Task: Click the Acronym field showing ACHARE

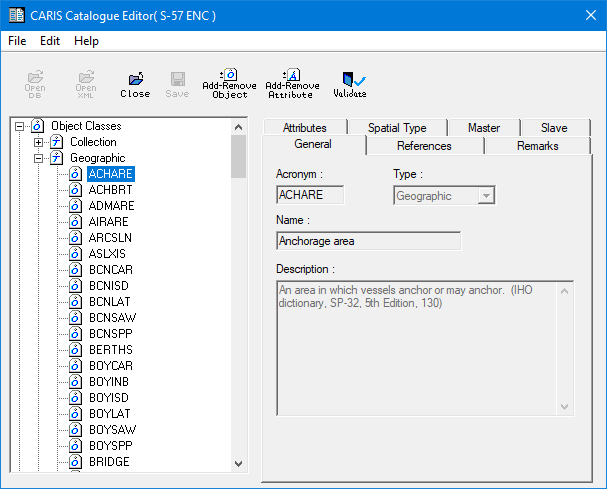Action: coord(309,196)
